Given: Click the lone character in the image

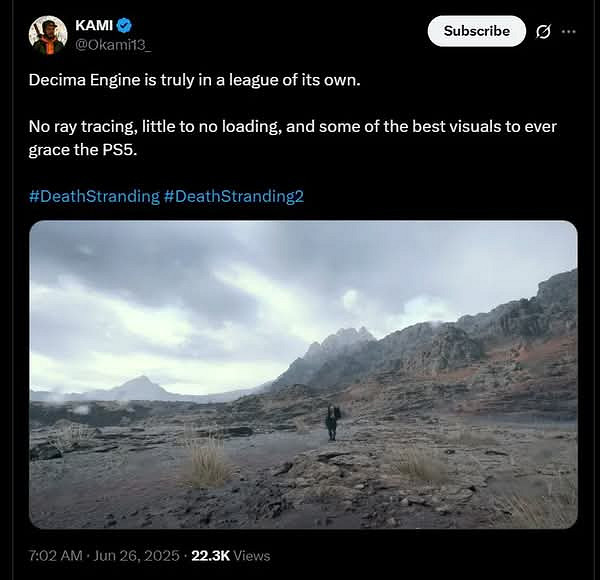Looking at the screenshot, I should point(331,422).
